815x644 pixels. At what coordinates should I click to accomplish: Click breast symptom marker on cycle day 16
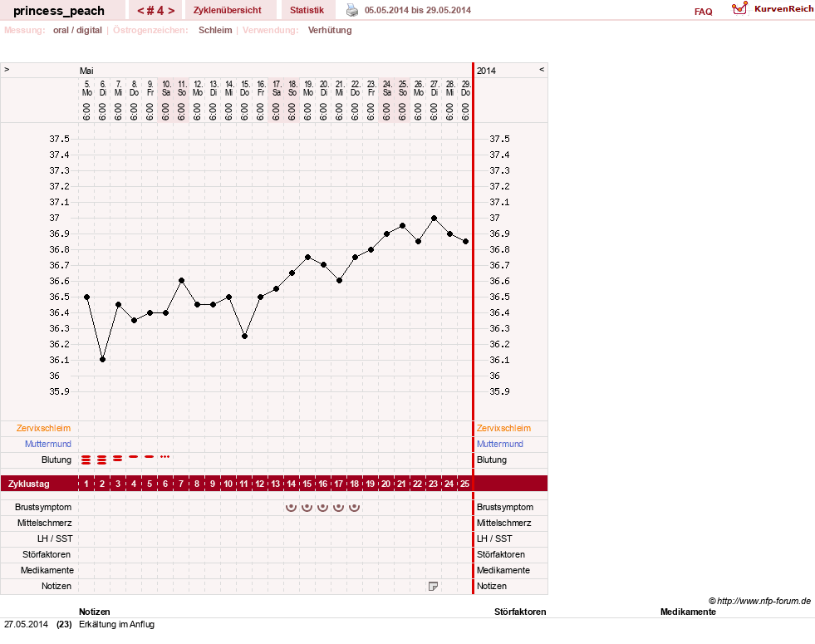point(323,507)
